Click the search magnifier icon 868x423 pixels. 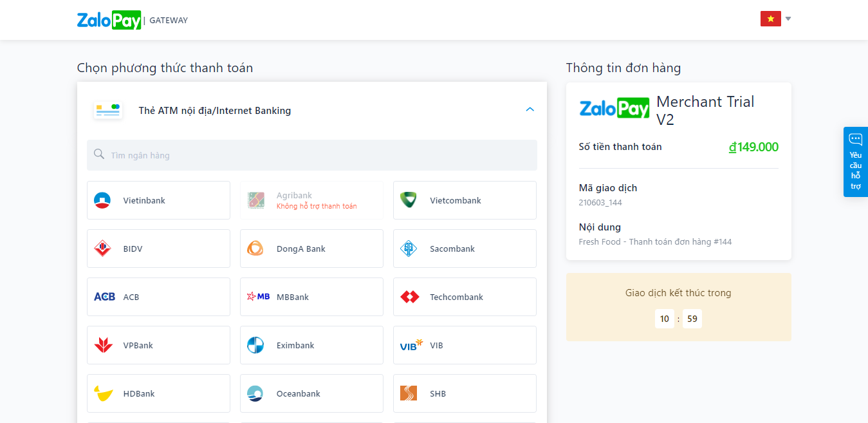click(99, 155)
